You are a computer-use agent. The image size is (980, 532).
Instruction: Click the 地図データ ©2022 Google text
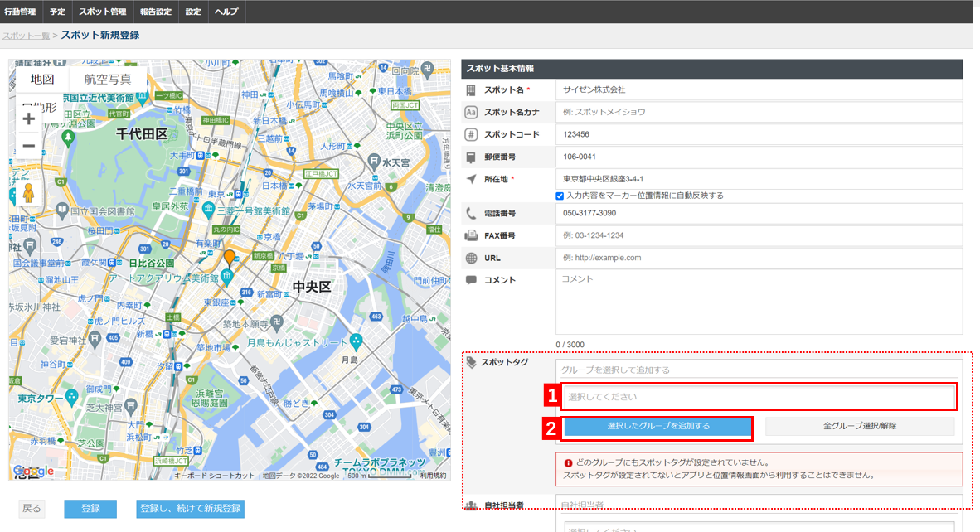(x=301, y=476)
